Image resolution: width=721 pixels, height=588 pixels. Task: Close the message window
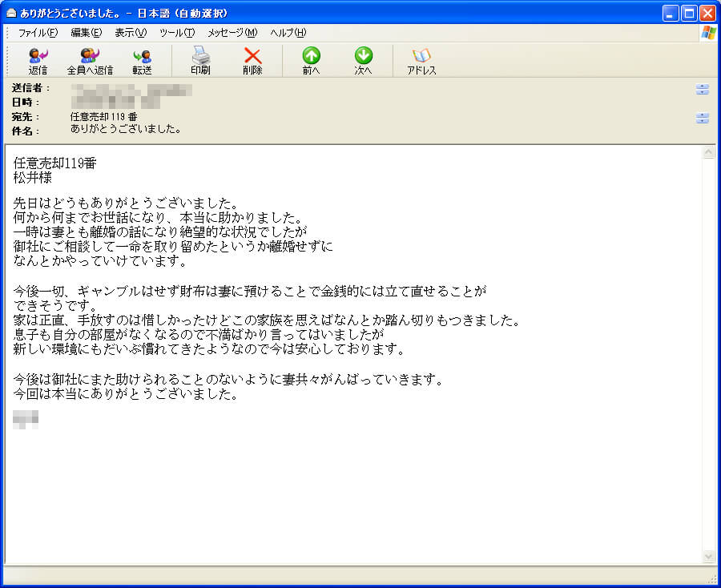point(707,14)
